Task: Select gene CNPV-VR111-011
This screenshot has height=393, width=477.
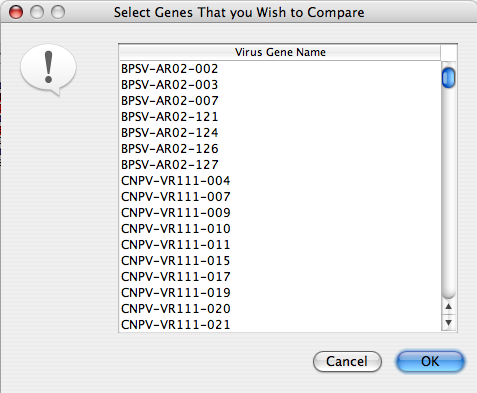Action: [280, 245]
